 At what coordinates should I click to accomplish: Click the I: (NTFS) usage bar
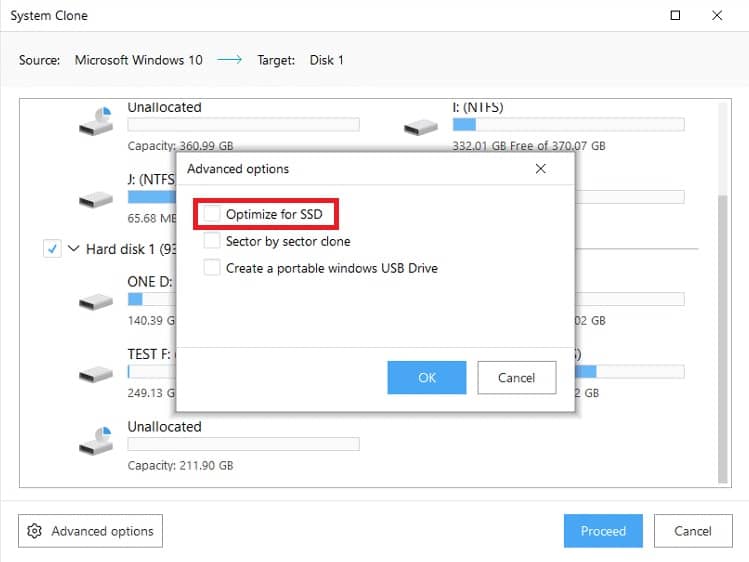tap(568, 125)
